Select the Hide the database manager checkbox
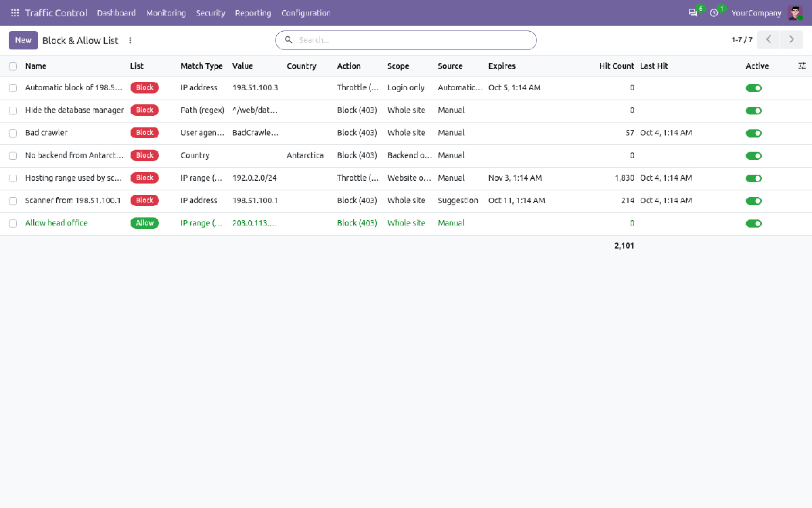 pyautogui.click(x=13, y=110)
